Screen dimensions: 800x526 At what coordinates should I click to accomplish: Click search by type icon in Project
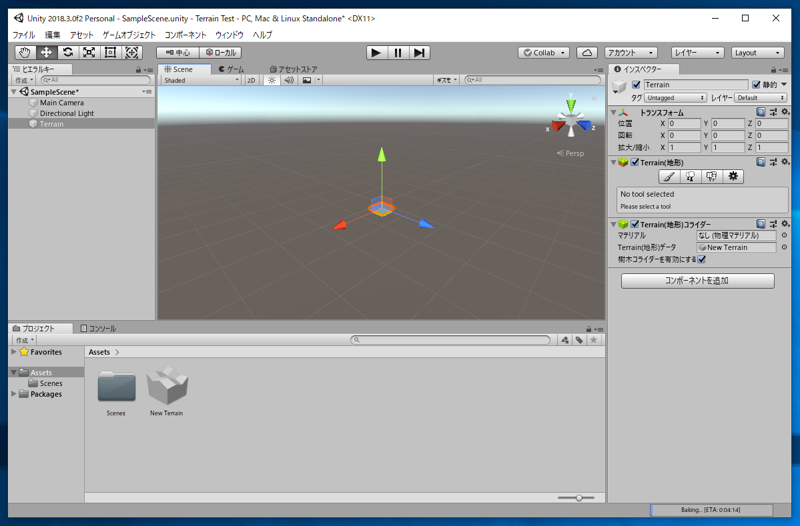point(565,340)
